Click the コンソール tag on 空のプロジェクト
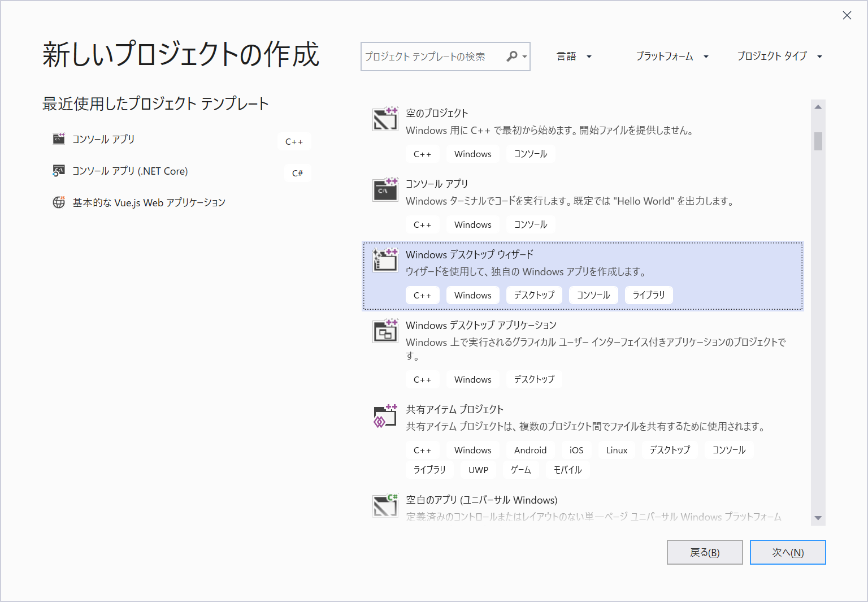Viewport: 868px width, 602px height. coord(531,154)
